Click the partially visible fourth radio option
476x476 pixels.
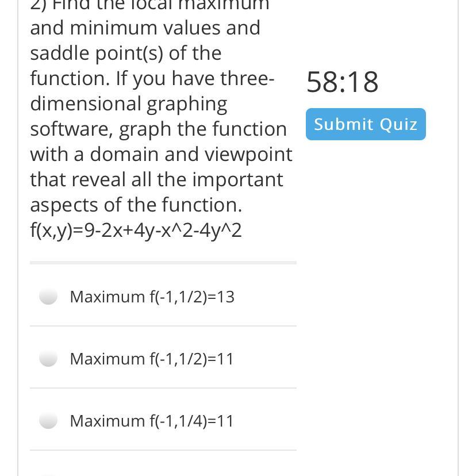(x=48, y=474)
